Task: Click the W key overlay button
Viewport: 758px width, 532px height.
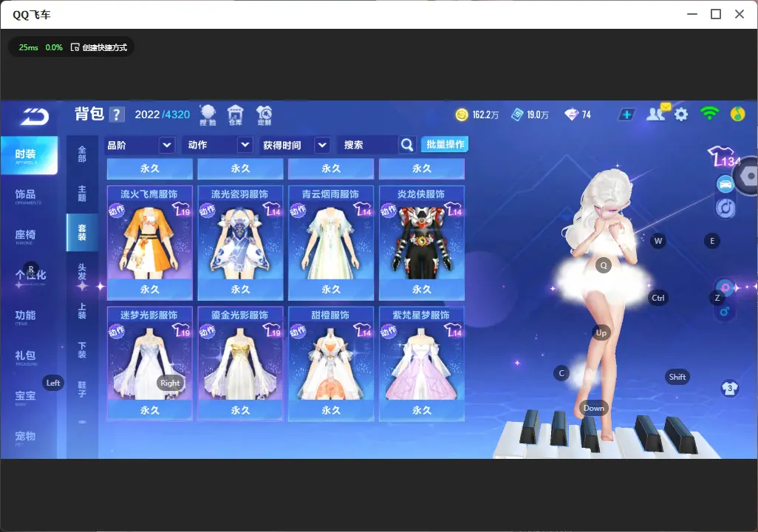Action: 658,241
